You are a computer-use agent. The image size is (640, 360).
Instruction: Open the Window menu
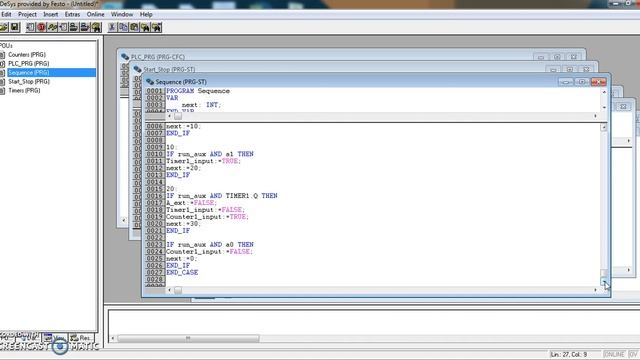point(122,14)
